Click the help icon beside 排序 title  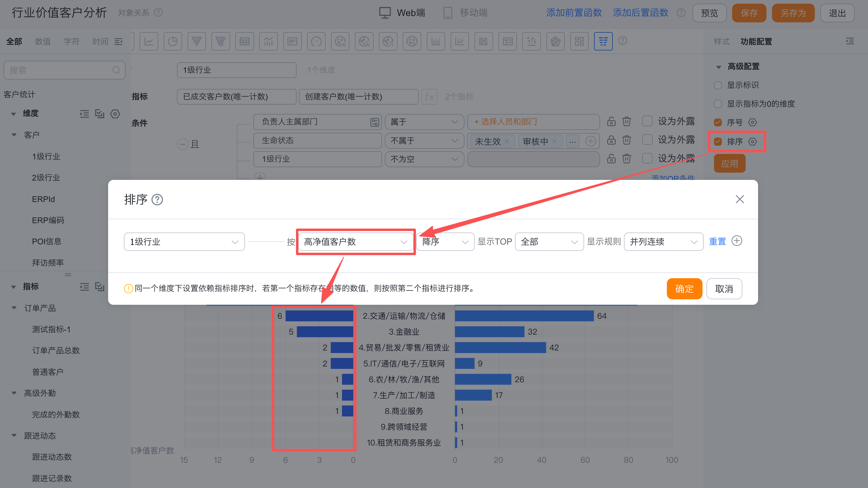pyautogui.click(x=157, y=200)
